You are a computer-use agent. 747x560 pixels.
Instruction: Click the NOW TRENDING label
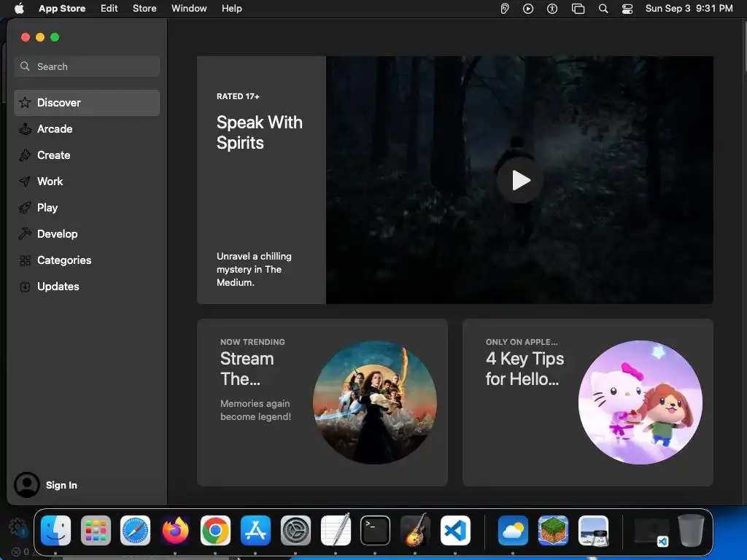(252, 342)
